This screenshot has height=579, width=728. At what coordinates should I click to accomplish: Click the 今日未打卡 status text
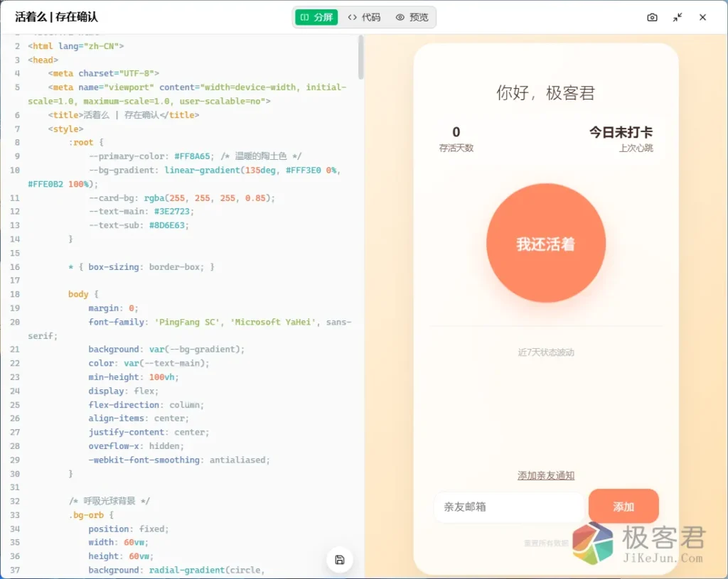point(621,132)
